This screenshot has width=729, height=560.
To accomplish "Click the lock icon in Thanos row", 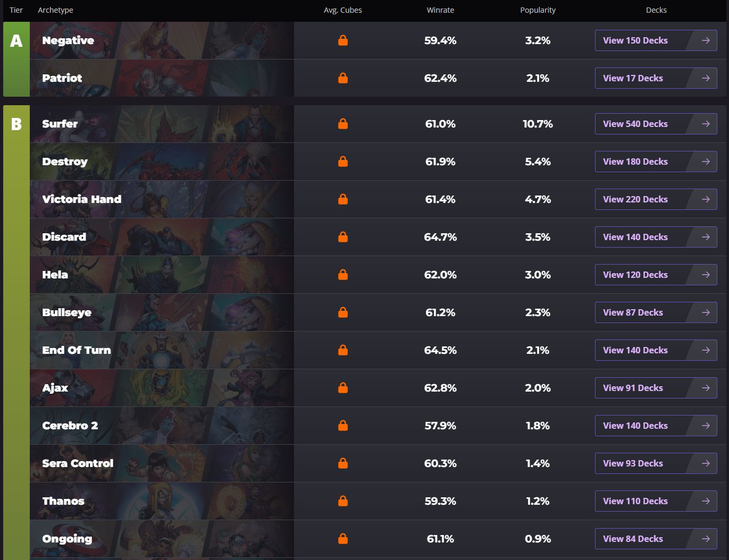I will 343,501.
